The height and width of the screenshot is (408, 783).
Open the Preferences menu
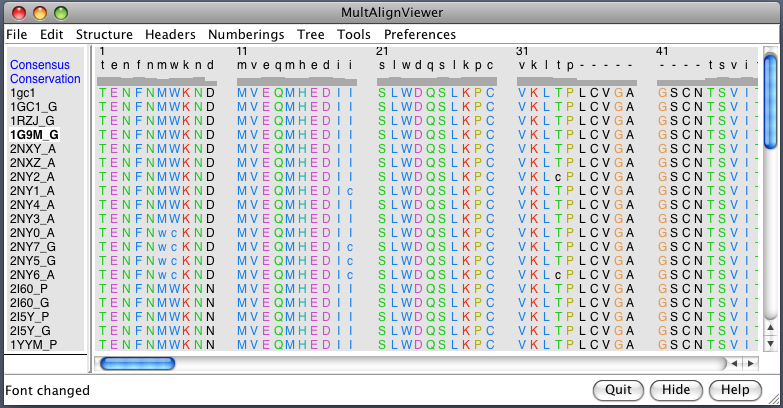point(419,34)
